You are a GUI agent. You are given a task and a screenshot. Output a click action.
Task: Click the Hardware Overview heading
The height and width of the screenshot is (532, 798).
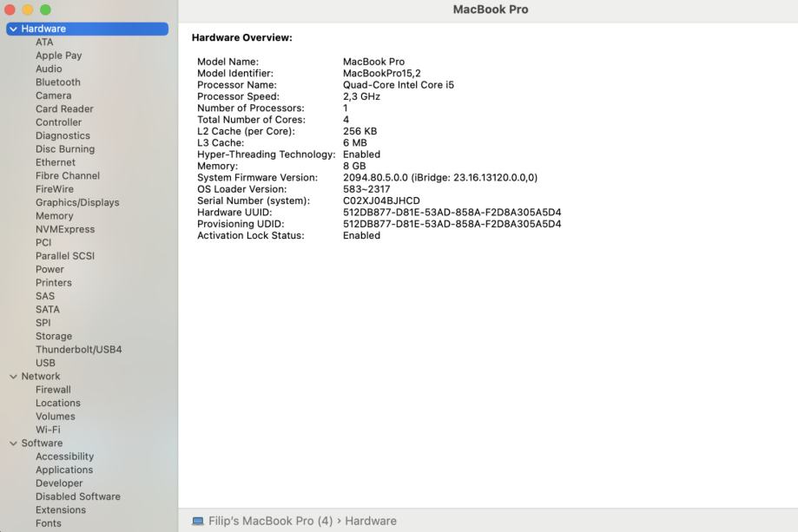pyautogui.click(x=241, y=37)
